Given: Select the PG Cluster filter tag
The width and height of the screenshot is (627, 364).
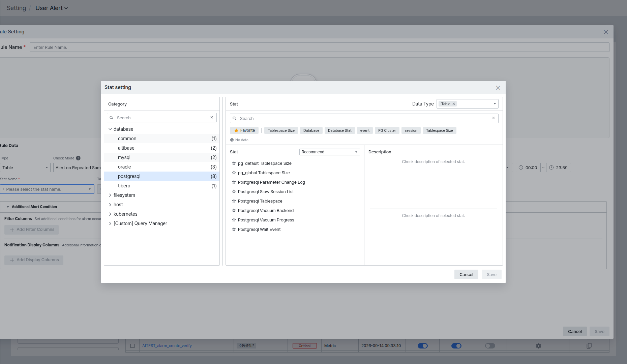Looking at the screenshot, I should [387, 130].
